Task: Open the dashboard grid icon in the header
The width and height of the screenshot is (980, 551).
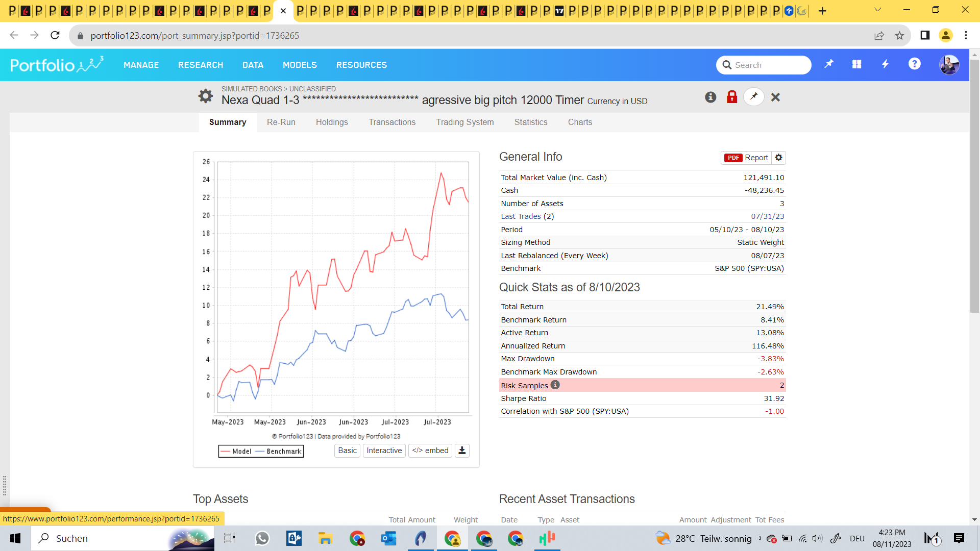Action: coord(857,64)
